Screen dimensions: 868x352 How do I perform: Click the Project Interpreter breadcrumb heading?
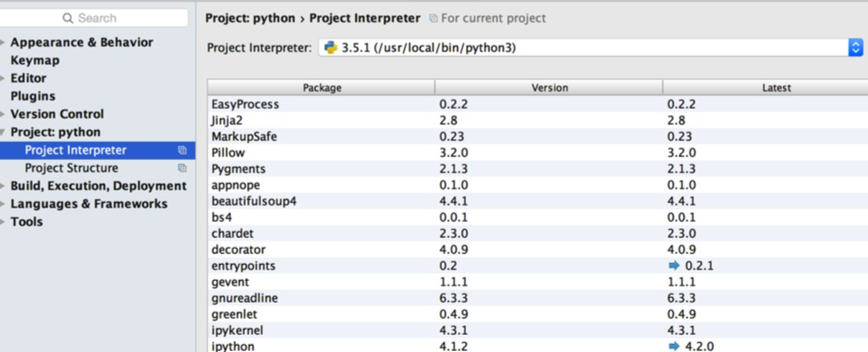click(364, 18)
